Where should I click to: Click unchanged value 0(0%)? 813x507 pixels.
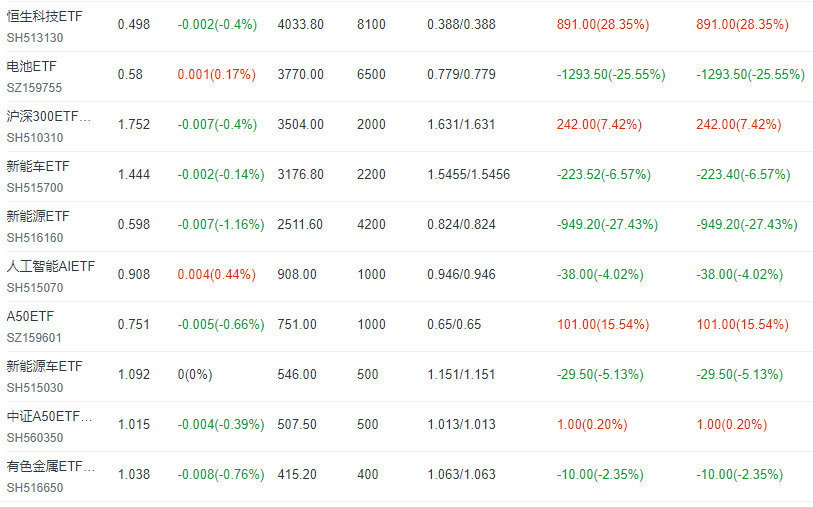click(x=195, y=375)
